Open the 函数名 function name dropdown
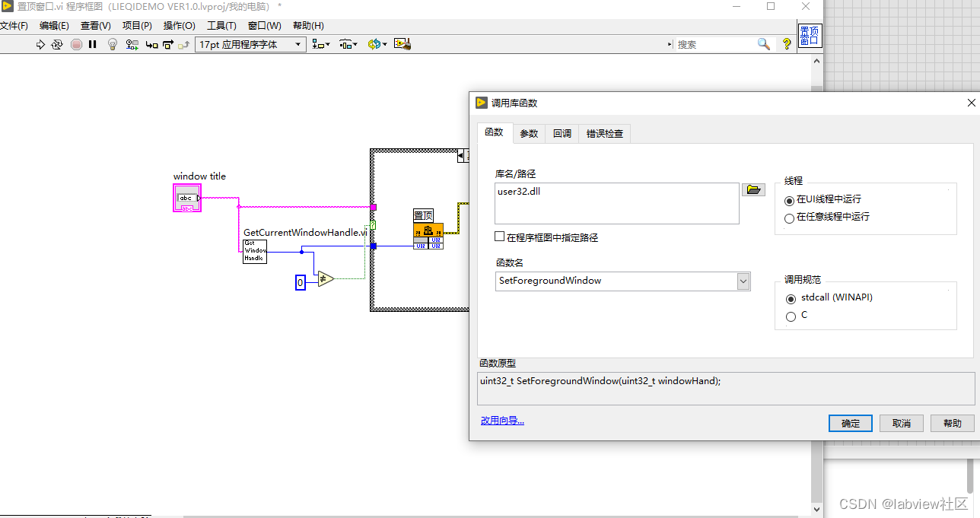Viewport: 980px width, 518px height. click(742, 281)
